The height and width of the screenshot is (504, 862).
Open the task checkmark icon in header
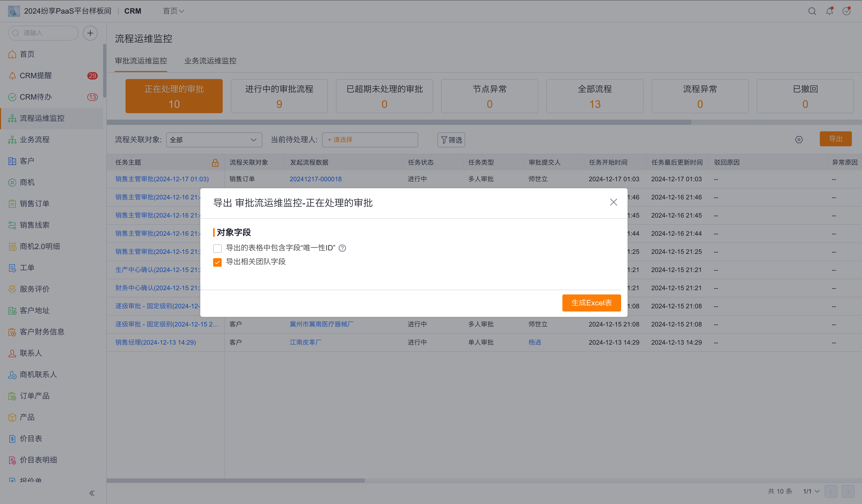(847, 11)
